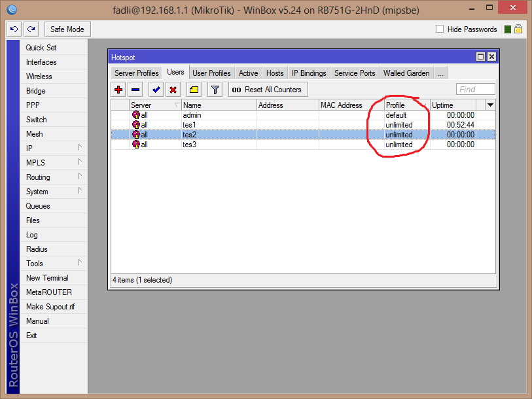Enable Safe Mode

point(67,29)
